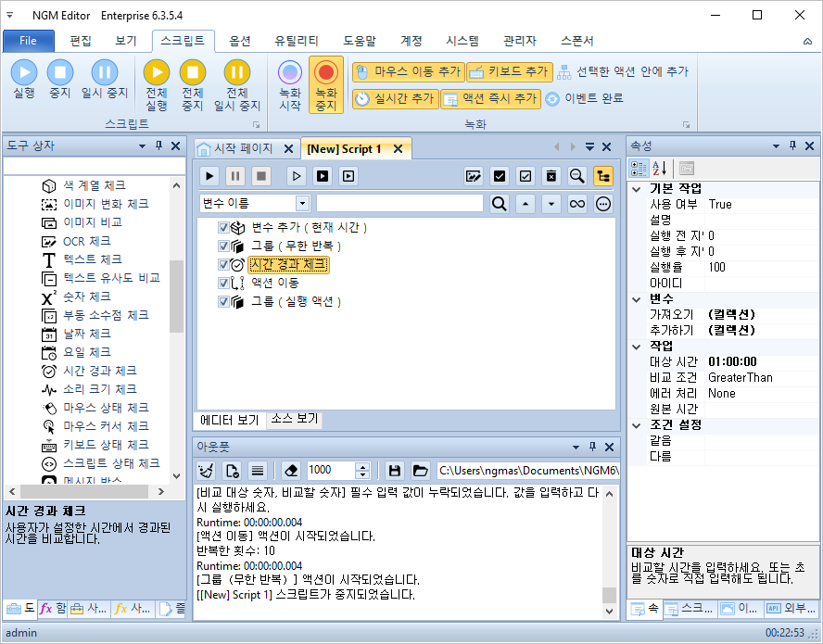Click the magnifier search icon in editor toolbar
Image resolution: width=823 pixels, height=644 pixels.
pyautogui.click(x=576, y=176)
